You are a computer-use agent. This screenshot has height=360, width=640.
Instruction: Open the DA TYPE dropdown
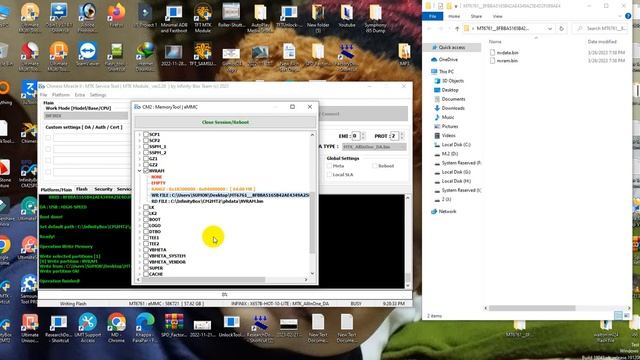tap(374, 147)
